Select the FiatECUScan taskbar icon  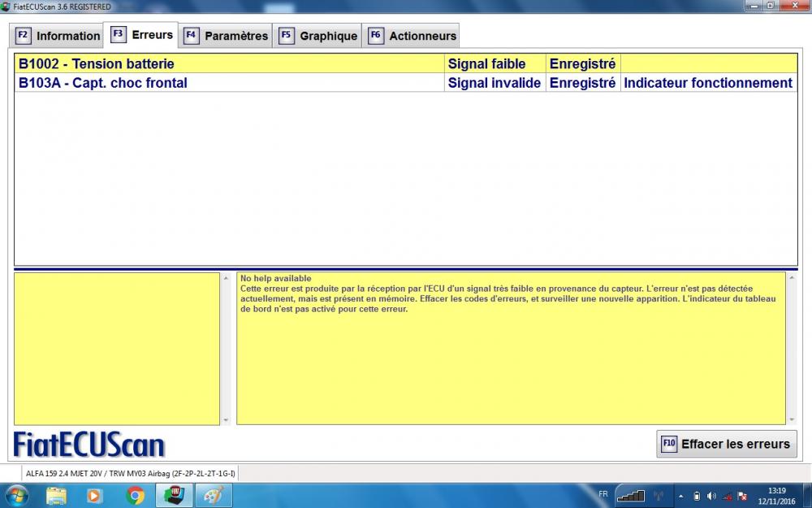[175, 496]
